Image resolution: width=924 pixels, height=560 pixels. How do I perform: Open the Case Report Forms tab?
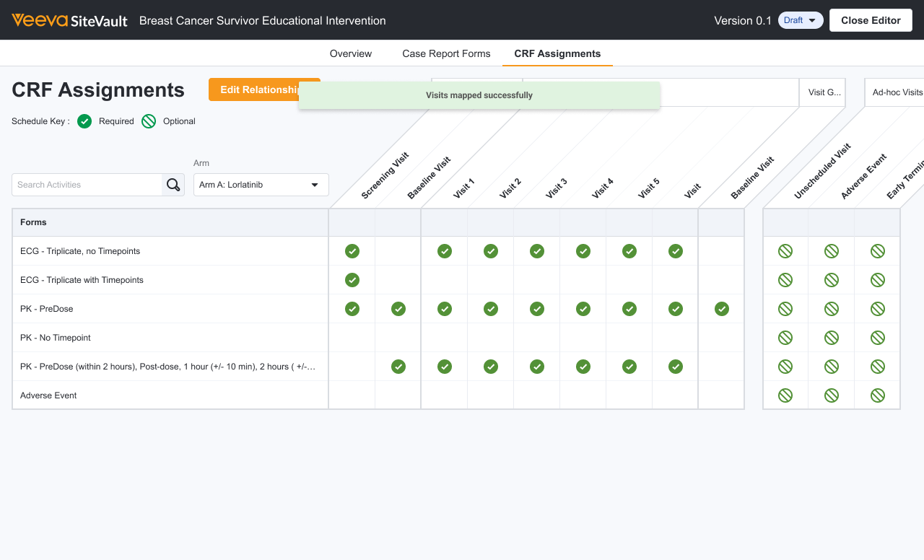(x=446, y=53)
